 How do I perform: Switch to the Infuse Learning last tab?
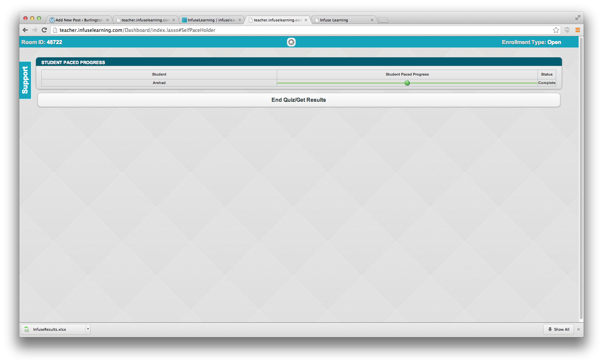click(x=343, y=20)
